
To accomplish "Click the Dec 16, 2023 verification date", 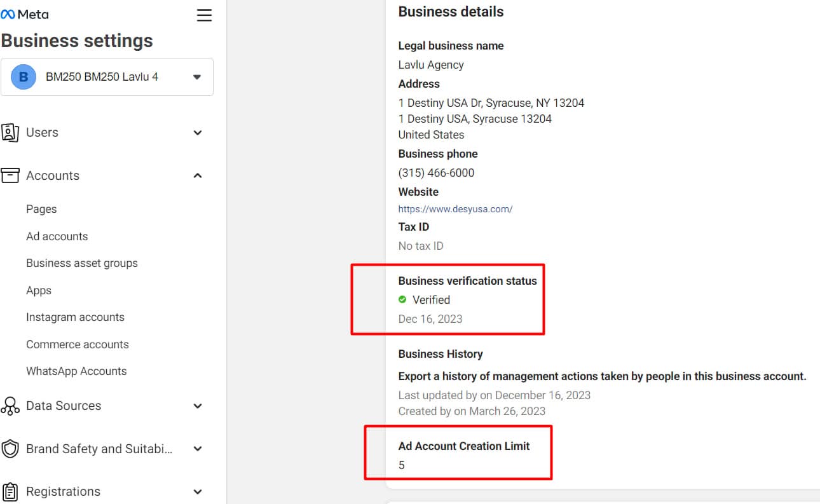I will click(430, 319).
